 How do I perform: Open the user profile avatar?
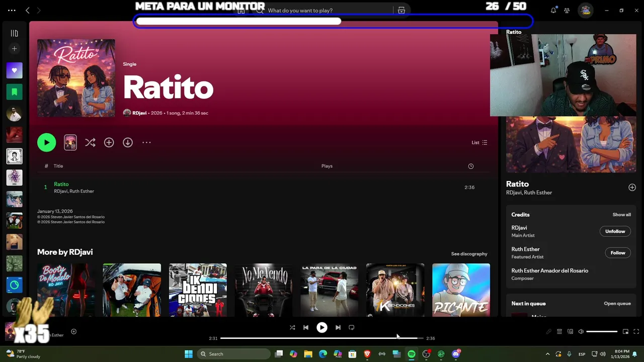pyautogui.click(x=586, y=11)
